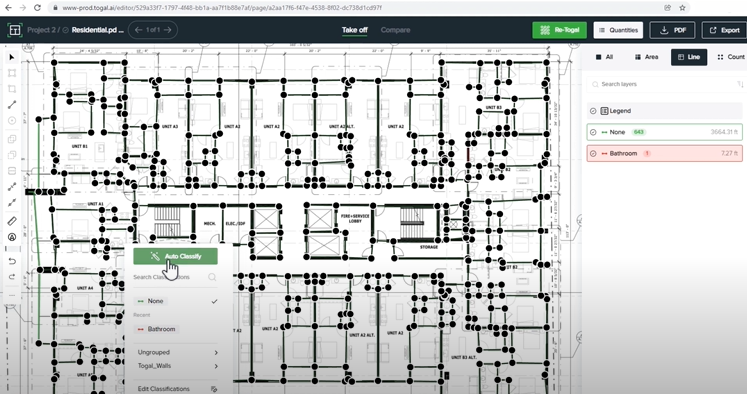Viewport: 747px width, 394px height.
Task: Select the rectangle tool with corner handles
Action: [12, 73]
